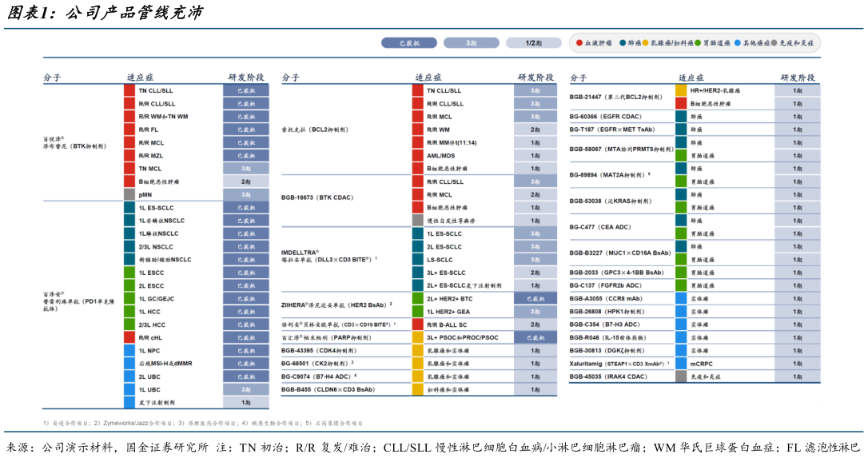The height and width of the screenshot is (458, 868).
Task: Click the BG-T187 (EGFR×MET TsAb) label
Action: [611, 129]
